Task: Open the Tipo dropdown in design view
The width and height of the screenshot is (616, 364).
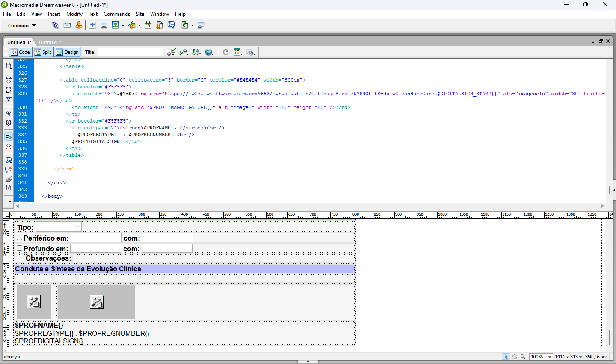Action: tap(77, 226)
